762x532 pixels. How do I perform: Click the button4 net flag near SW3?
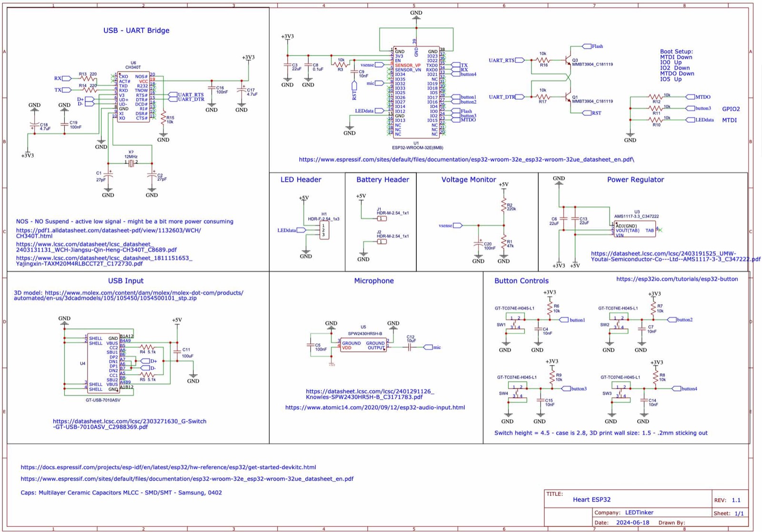coord(684,389)
